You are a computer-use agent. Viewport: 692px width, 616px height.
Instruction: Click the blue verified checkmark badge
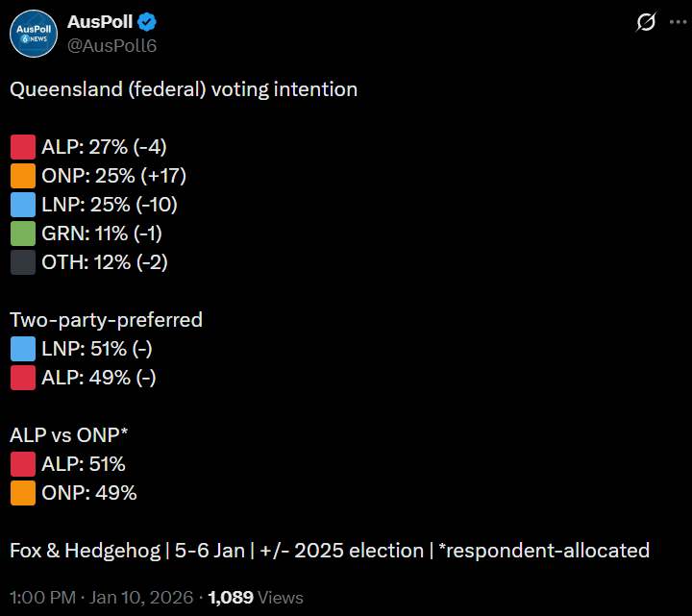tap(148, 22)
